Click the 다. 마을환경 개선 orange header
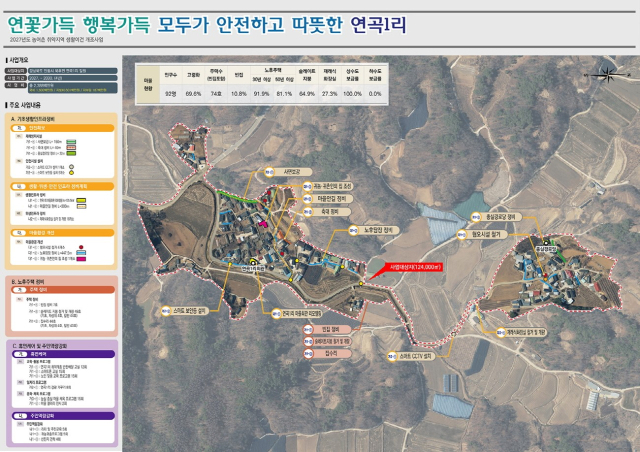The height and width of the screenshot is (452, 640). (x=62, y=233)
